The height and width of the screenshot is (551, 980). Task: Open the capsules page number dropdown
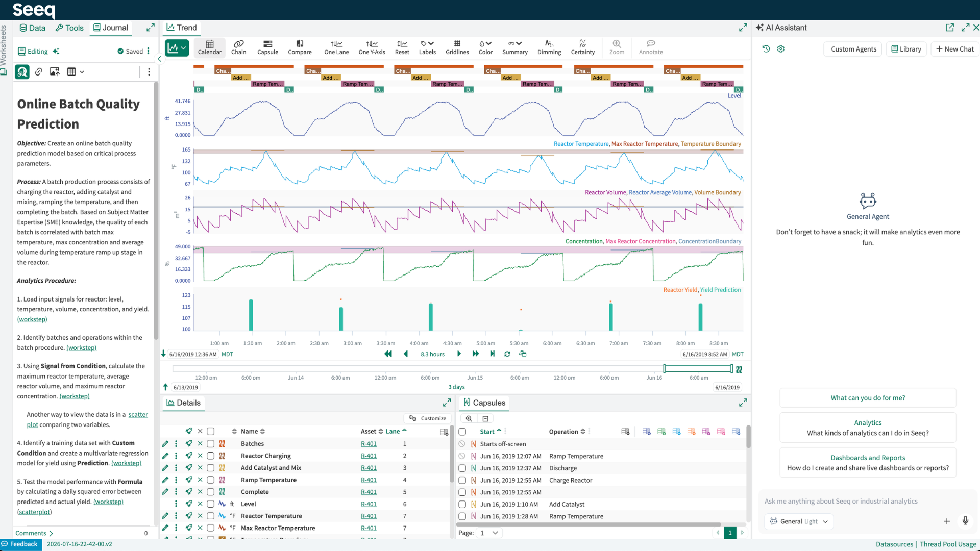pos(489,533)
